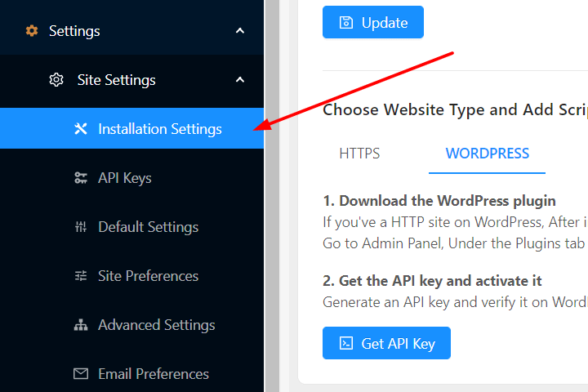The height and width of the screenshot is (392, 588).
Task: Collapse the Site Settings submenu chevron
Action: pos(240,79)
